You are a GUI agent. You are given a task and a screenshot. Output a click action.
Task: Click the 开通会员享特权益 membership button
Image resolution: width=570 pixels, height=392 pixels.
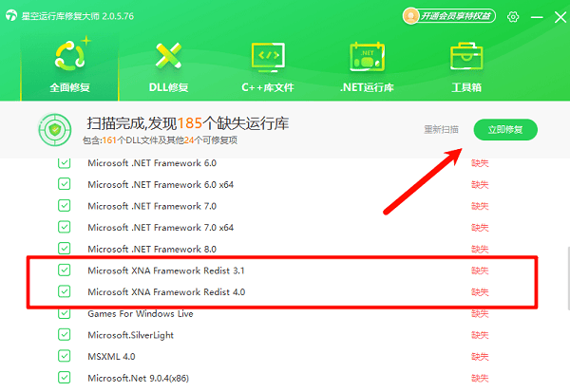[x=449, y=16]
